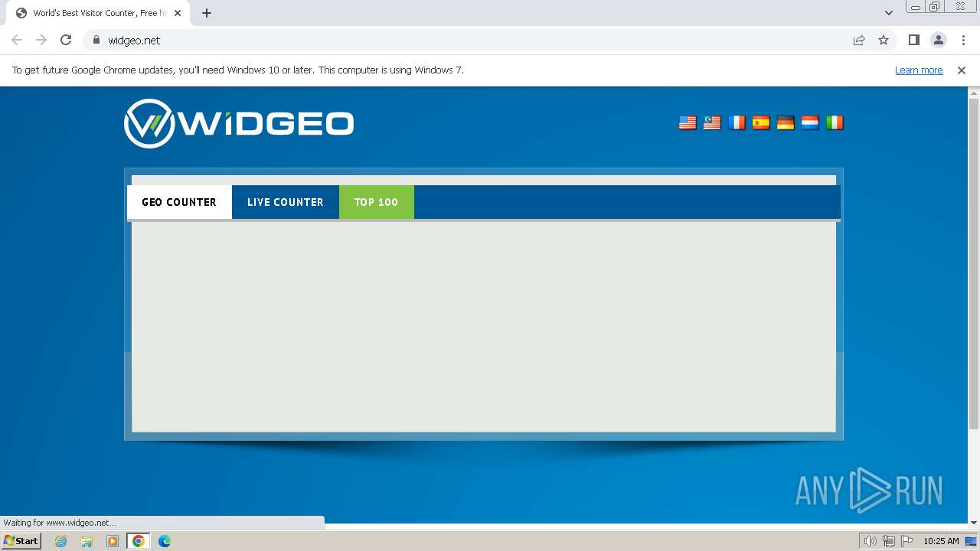Choose the Spanish flag language option
The image size is (980, 551).
[x=761, y=122]
